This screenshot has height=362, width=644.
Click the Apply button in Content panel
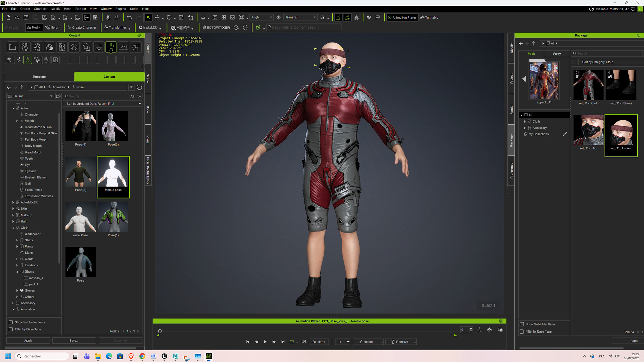[28, 341]
